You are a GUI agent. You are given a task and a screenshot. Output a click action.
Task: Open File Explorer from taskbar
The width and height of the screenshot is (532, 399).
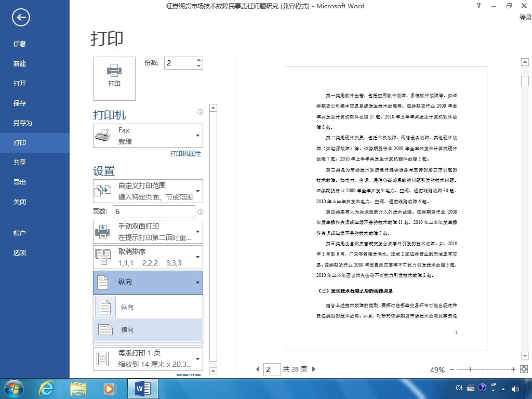click(78, 389)
